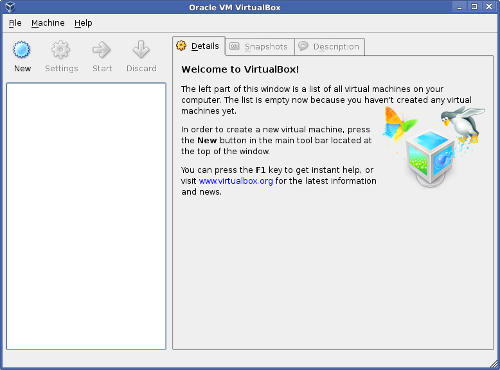Switch to the Description tab
This screenshot has height=370, width=500.
(330, 47)
